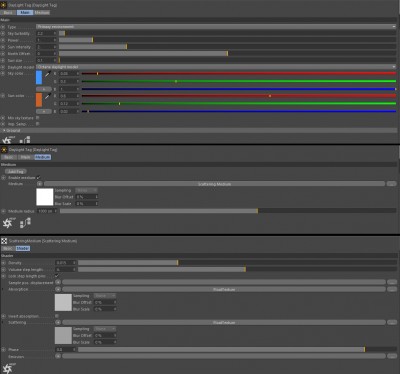Open the Daylight model dropdown

coord(216,67)
